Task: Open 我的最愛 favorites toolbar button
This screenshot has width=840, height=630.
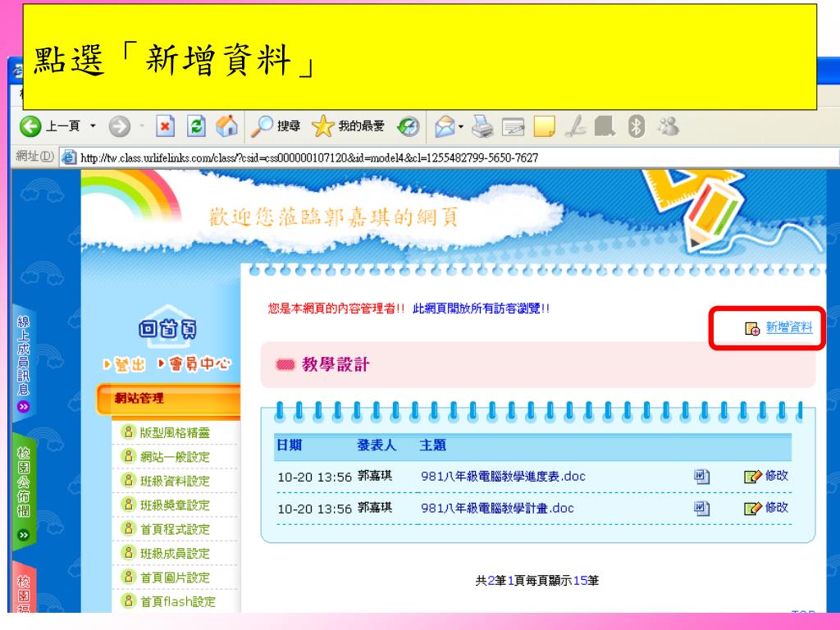Action: click(348, 126)
